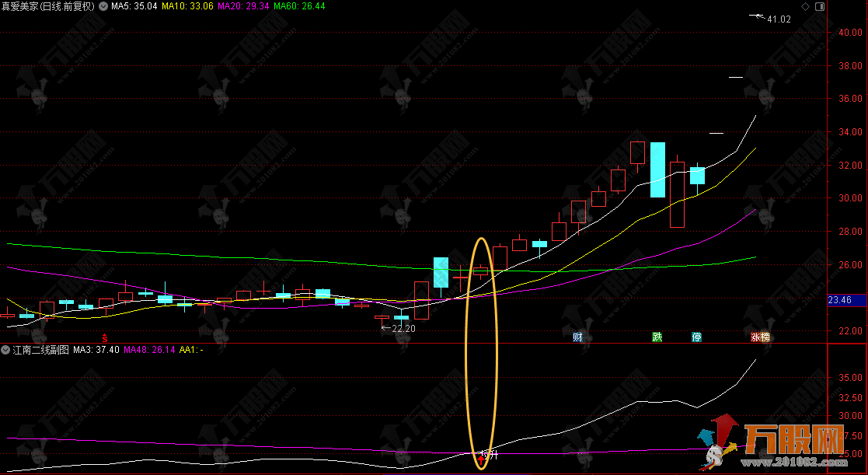Click the green 跌 marker icon
Image resolution: width=868 pixels, height=475 pixels.
pos(657,337)
